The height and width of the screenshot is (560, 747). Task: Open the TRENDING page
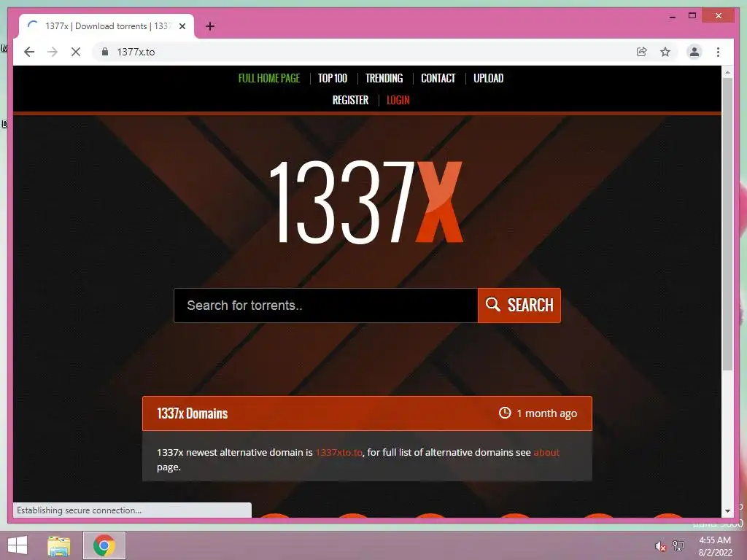(384, 78)
